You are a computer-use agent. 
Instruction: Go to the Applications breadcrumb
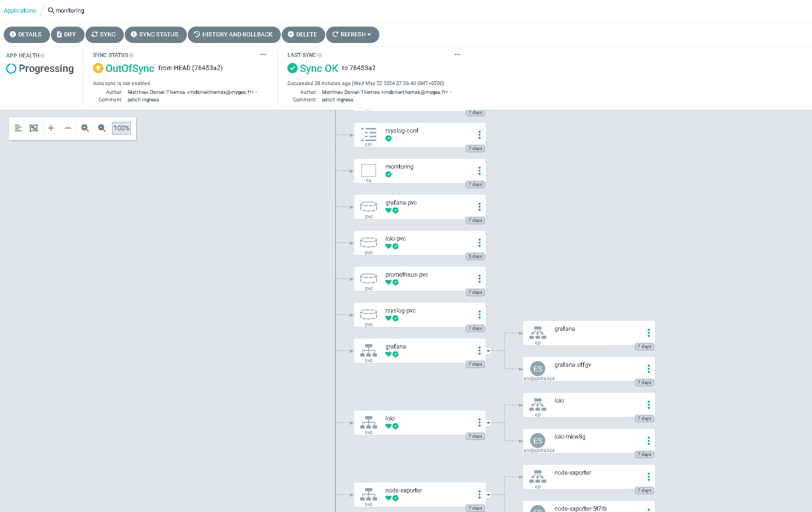coord(20,11)
